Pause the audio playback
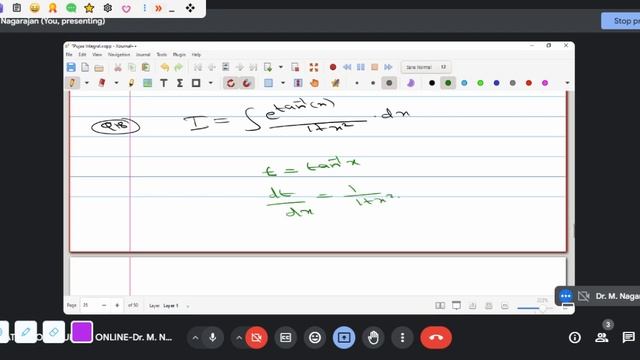The height and width of the screenshot is (360, 640). pos(361,67)
